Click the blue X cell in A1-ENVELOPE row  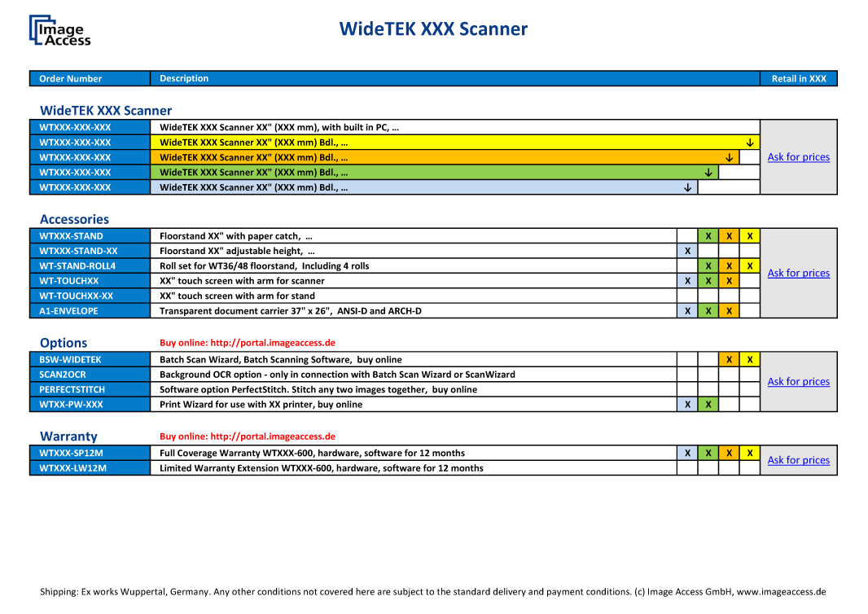coord(687,311)
